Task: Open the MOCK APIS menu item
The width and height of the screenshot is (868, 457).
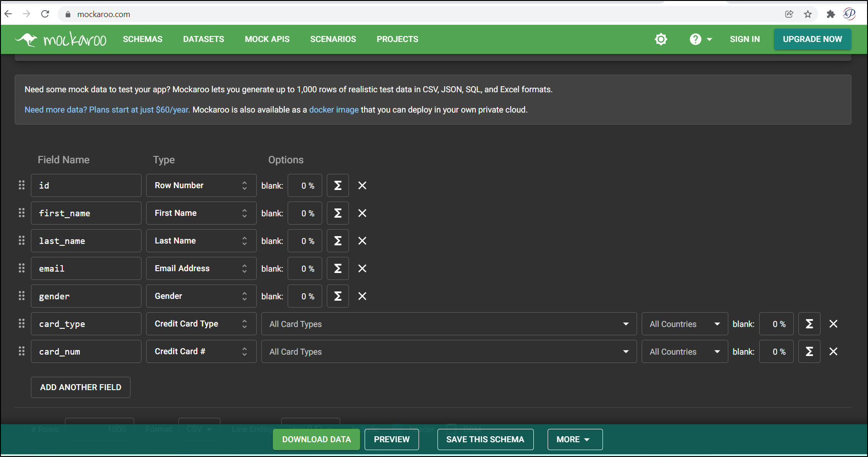Action: coord(267,39)
